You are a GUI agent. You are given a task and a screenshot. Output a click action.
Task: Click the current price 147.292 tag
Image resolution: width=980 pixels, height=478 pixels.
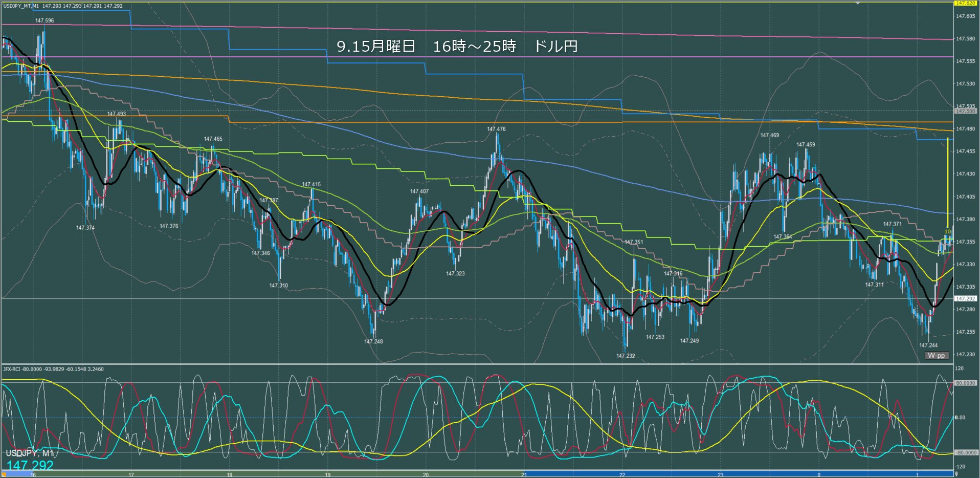coord(965,298)
